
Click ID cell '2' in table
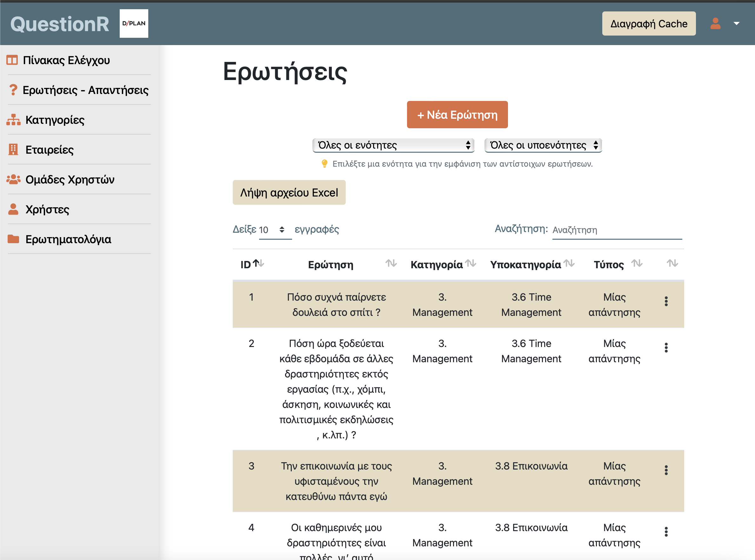(x=251, y=343)
